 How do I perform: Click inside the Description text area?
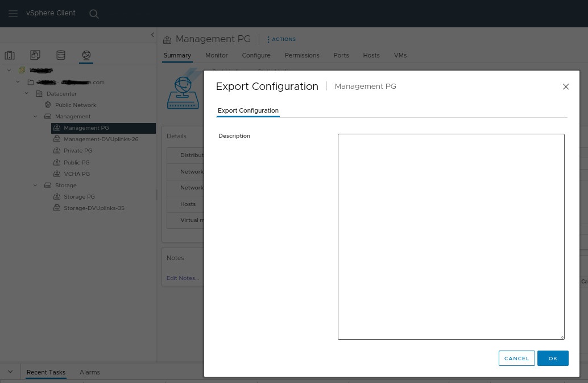[450, 236]
